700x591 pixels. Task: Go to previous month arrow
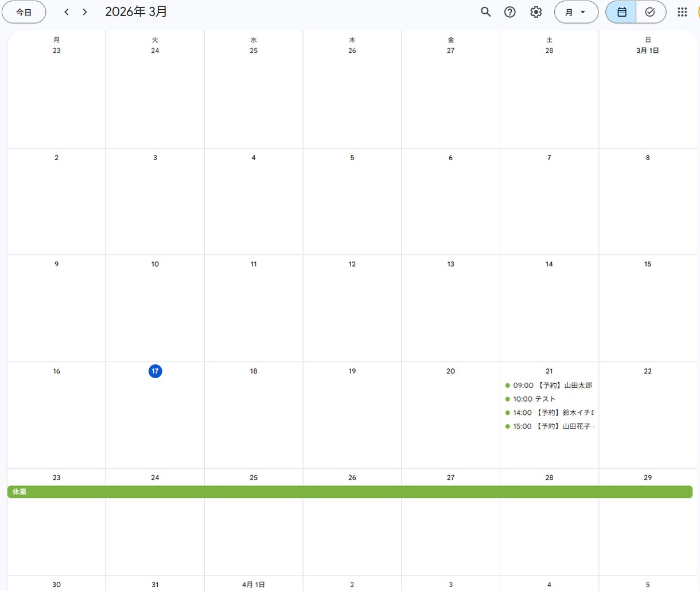67,12
